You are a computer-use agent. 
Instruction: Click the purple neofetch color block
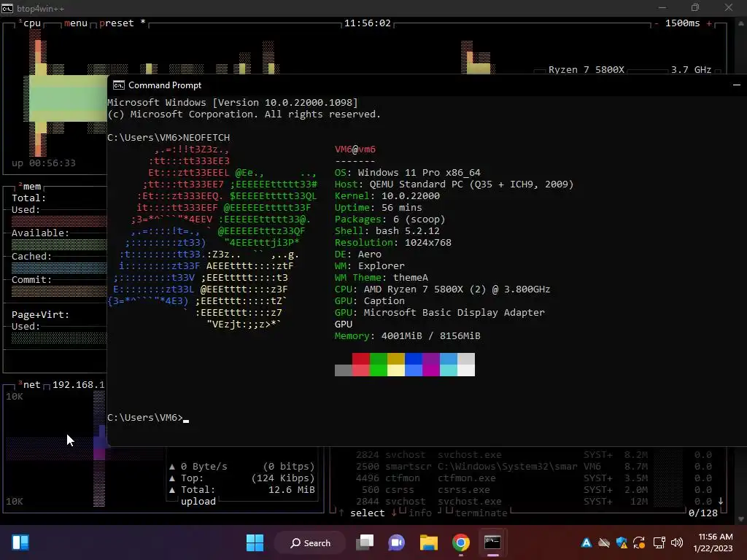coord(430,359)
